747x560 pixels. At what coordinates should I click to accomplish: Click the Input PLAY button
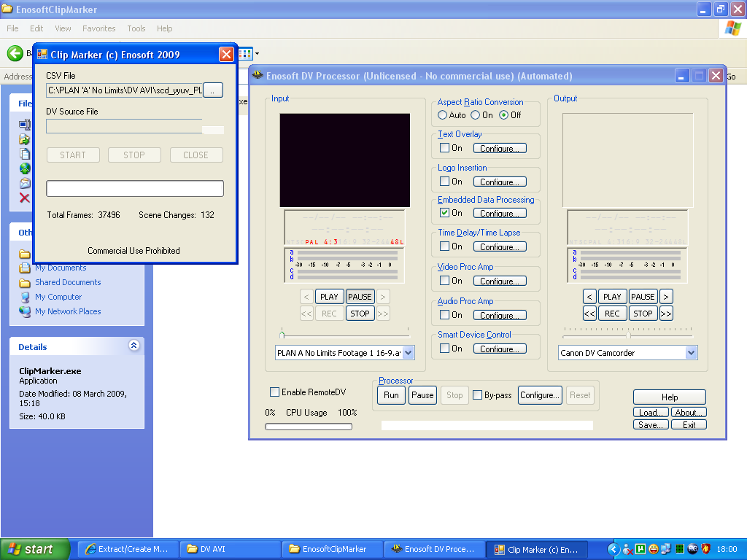[x=329, y=297]
